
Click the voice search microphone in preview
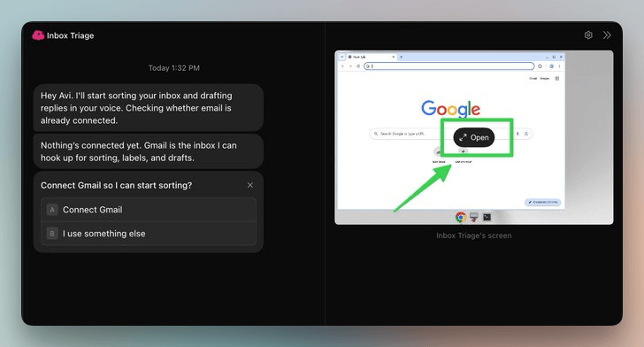pyautogui.click(x=517, y=134)
